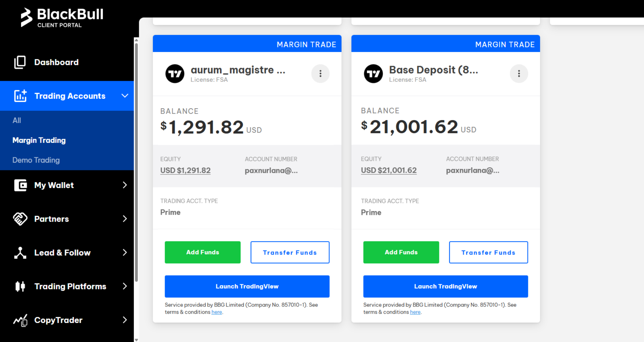This screenshot has height=342, width=644.
Task: Launch TradingView for Base Deposit account
Action: [x=445, y=286]
